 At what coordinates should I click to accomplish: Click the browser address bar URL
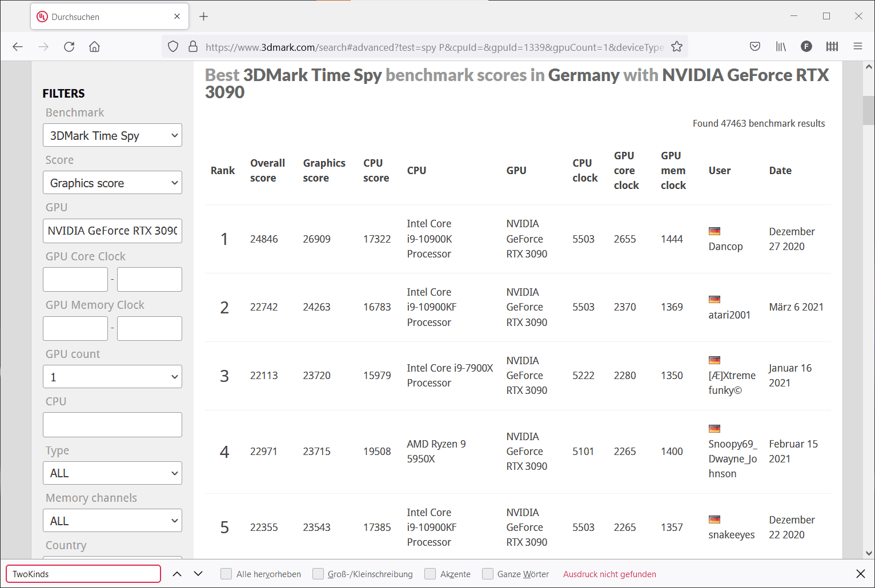[434, 47]
